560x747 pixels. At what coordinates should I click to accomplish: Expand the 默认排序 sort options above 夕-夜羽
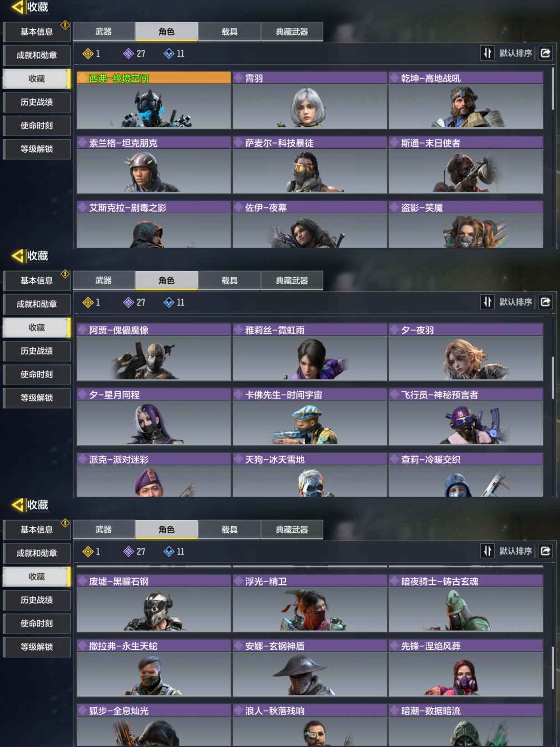click(x=515, y=302)
